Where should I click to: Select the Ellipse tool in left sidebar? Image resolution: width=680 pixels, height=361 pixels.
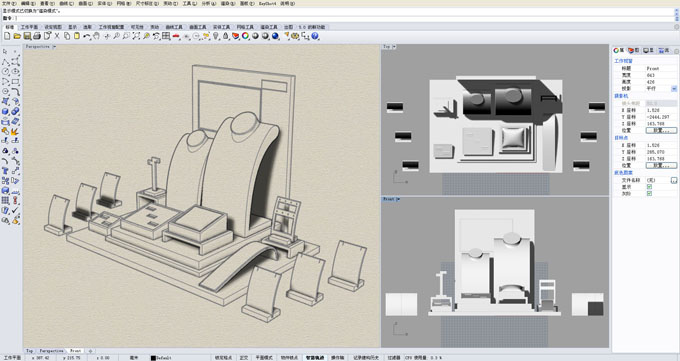pyautogui.click(x=16, y=72)
